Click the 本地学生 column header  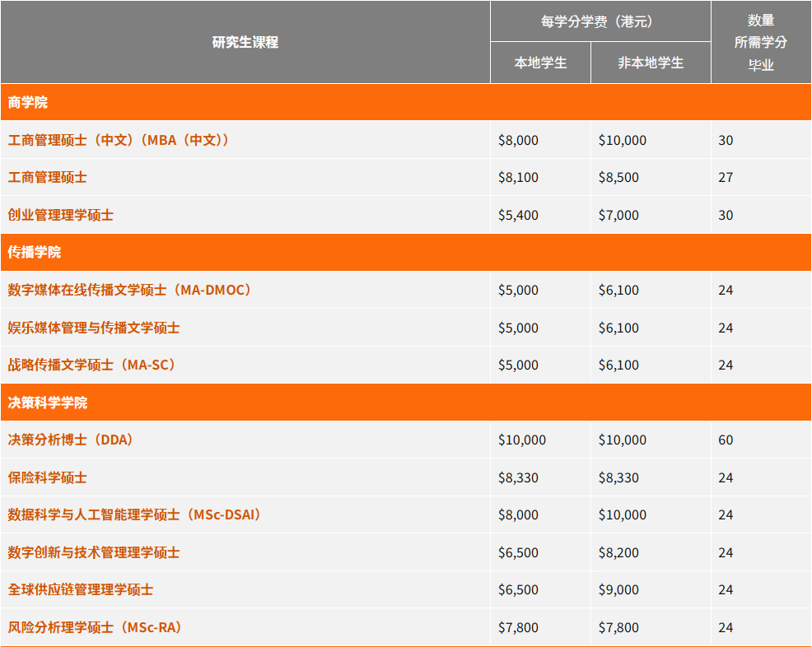click(x=540, y=63)
